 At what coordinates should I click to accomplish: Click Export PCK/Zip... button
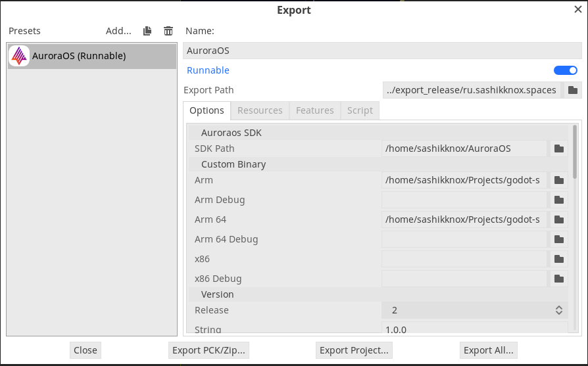208,350
